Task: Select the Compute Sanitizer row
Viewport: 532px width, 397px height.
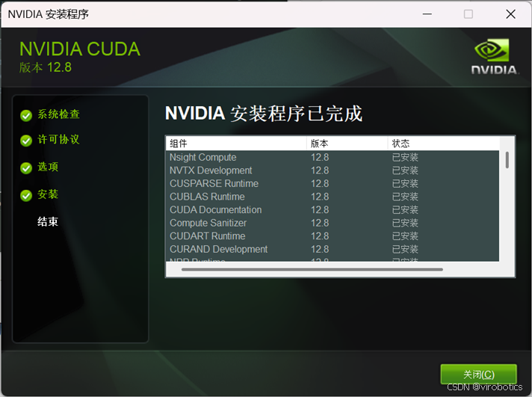Action: tap(332, 223)
